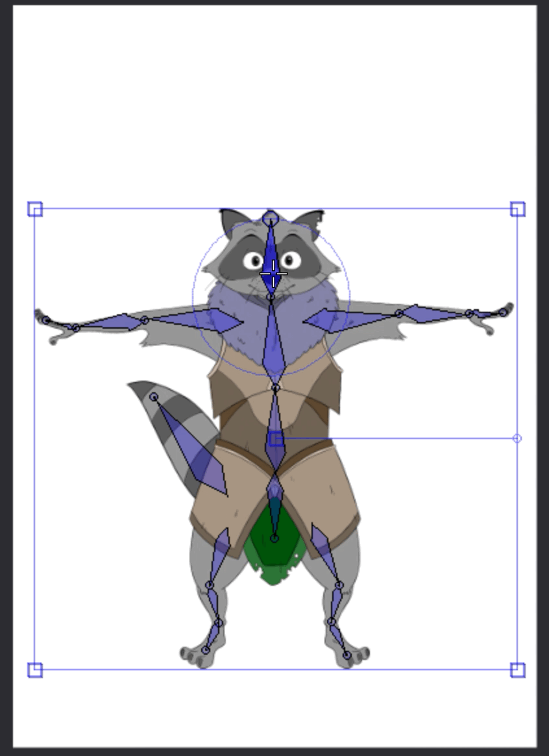Select the square pivot handle at the waist
549x756 pixels.
click(x=276, y=439)
